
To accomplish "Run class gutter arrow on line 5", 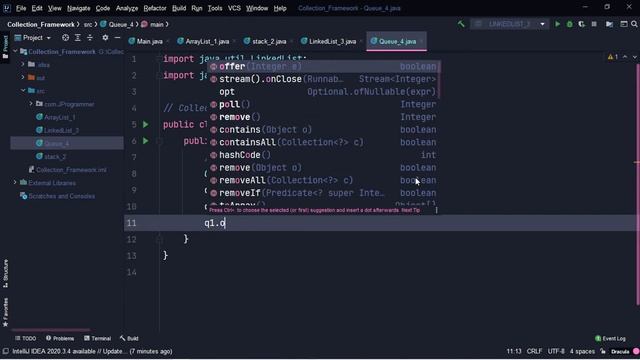I will [146, 124].
